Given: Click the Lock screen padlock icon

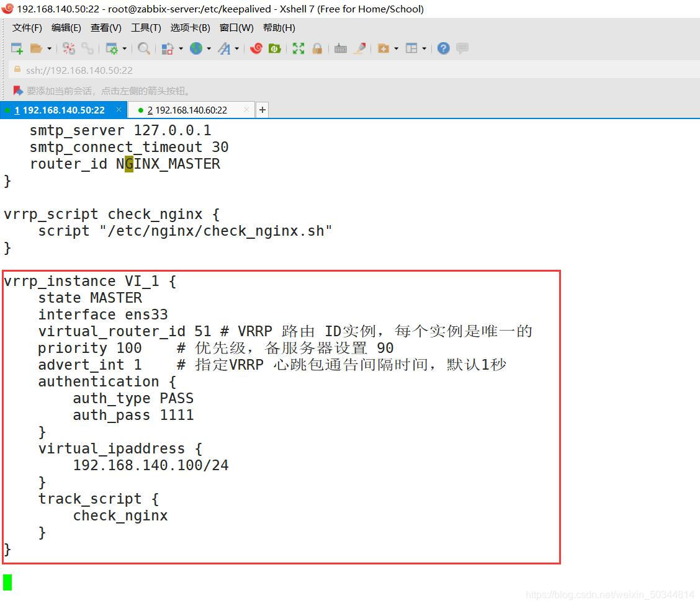Looking at the screenshot, I should point(317,48).
